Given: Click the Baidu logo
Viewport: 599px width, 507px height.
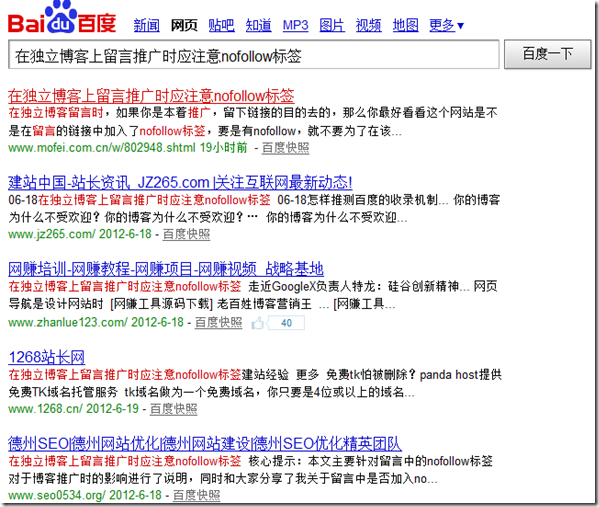Looking at the screenshot, I should tap(62, 18).
